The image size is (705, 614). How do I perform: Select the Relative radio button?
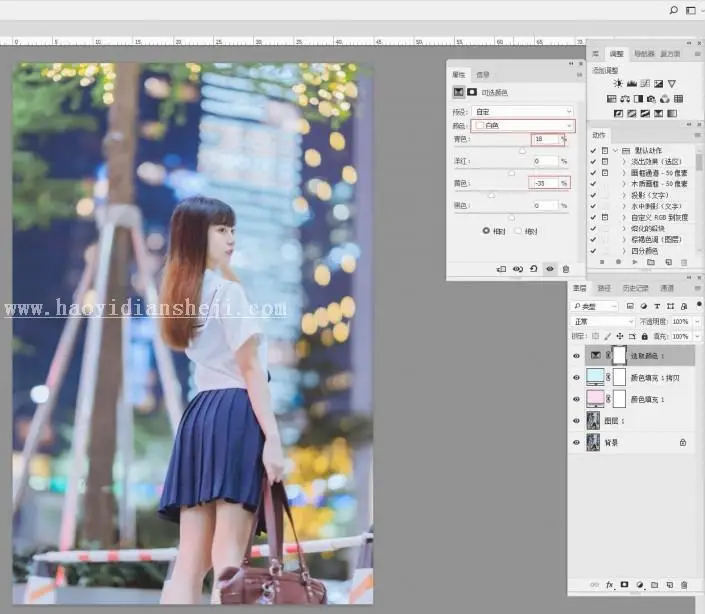pos(486,231)
